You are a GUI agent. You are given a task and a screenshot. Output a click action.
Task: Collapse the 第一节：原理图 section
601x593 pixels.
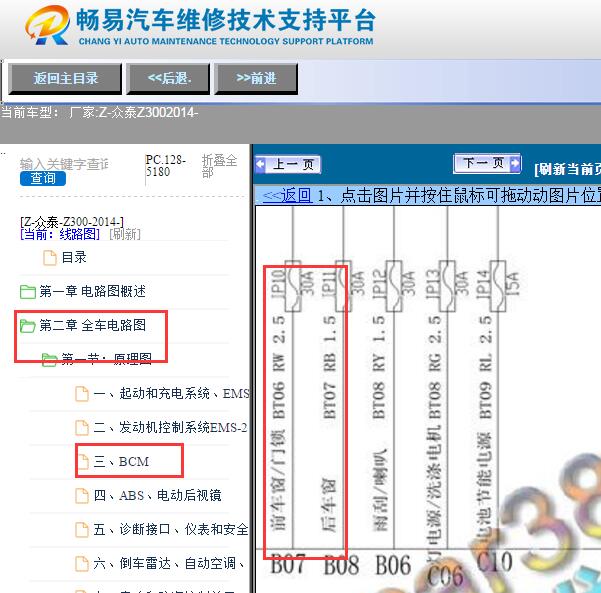[x=106, y=359]
